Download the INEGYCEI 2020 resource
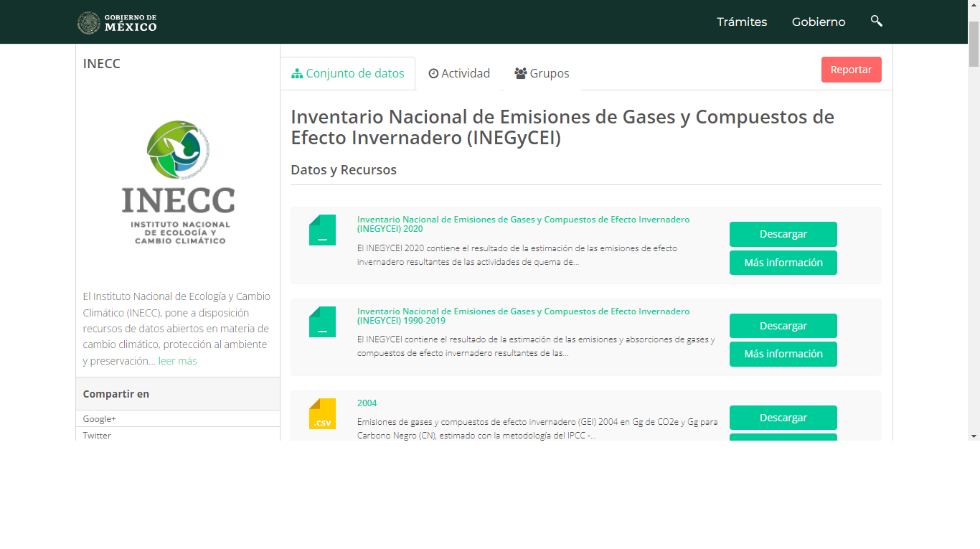Screen dimensions: 980x549 tap(783, 234)
